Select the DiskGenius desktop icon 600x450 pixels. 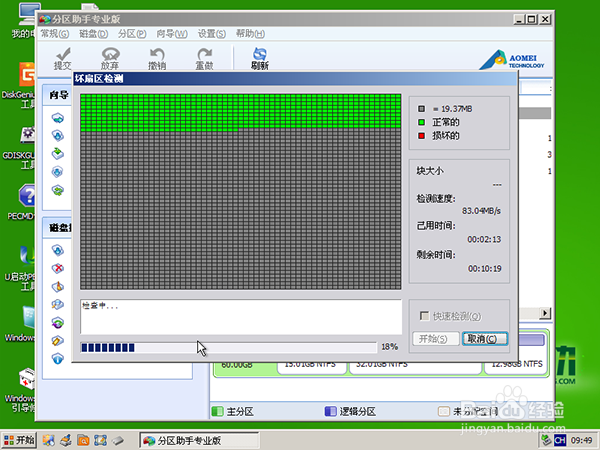click(18, 85)
